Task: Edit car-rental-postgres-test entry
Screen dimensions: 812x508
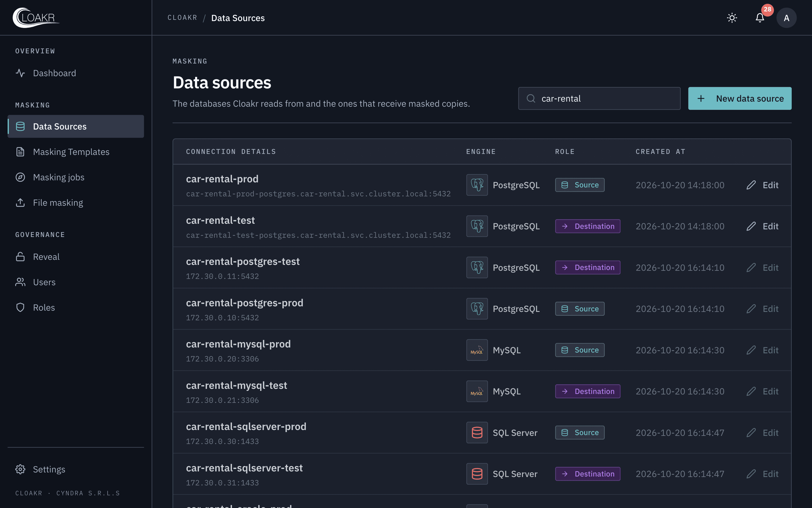Action: (x=762, y=267)
